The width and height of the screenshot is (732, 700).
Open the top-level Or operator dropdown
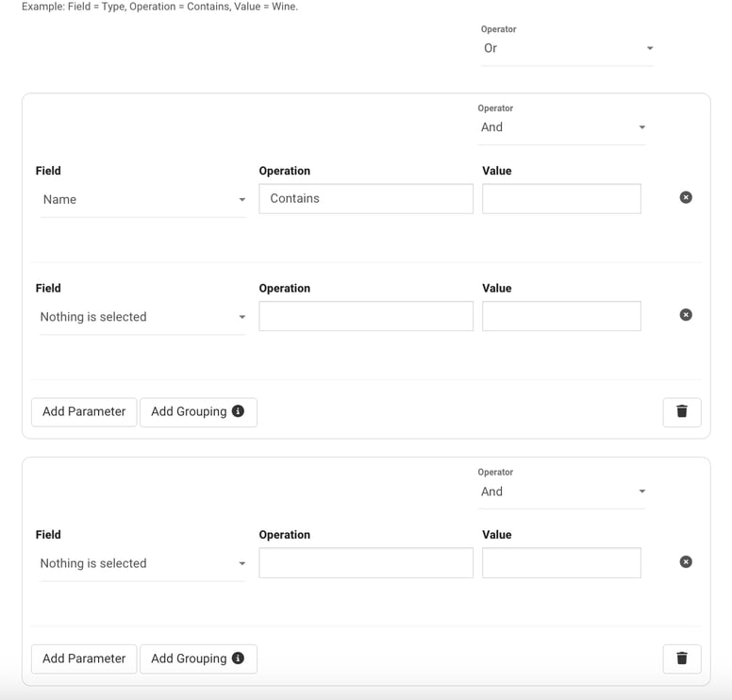point(567,48)
